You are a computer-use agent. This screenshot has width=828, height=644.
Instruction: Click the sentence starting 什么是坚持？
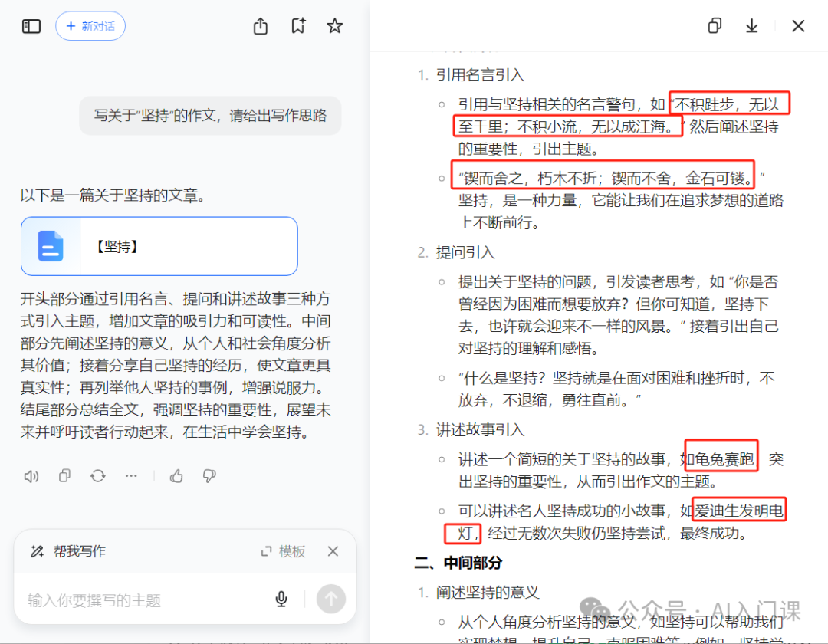point(616,389)
